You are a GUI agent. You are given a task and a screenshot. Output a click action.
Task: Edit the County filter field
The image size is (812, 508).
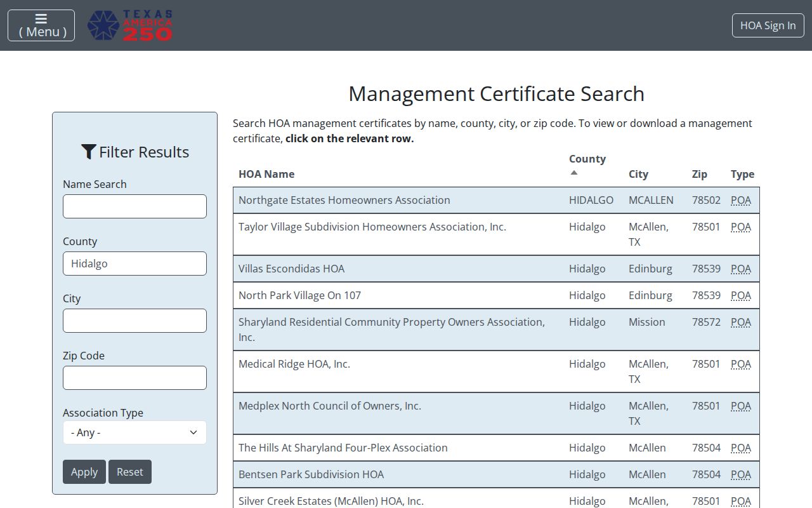(134, 264)
